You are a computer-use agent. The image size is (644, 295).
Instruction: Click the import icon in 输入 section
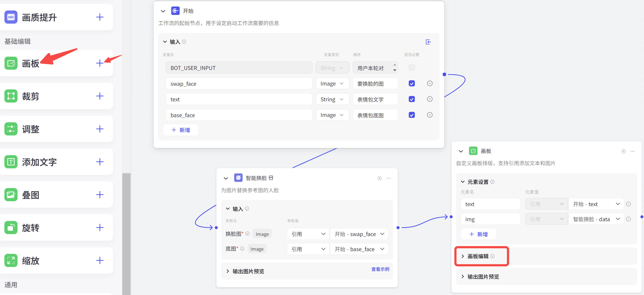tap(428, 42)
